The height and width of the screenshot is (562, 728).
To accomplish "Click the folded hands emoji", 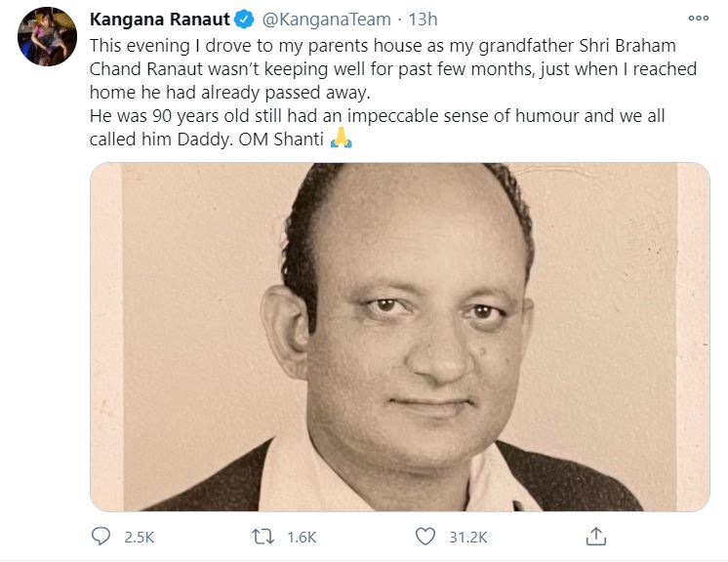I will [342, 138].
